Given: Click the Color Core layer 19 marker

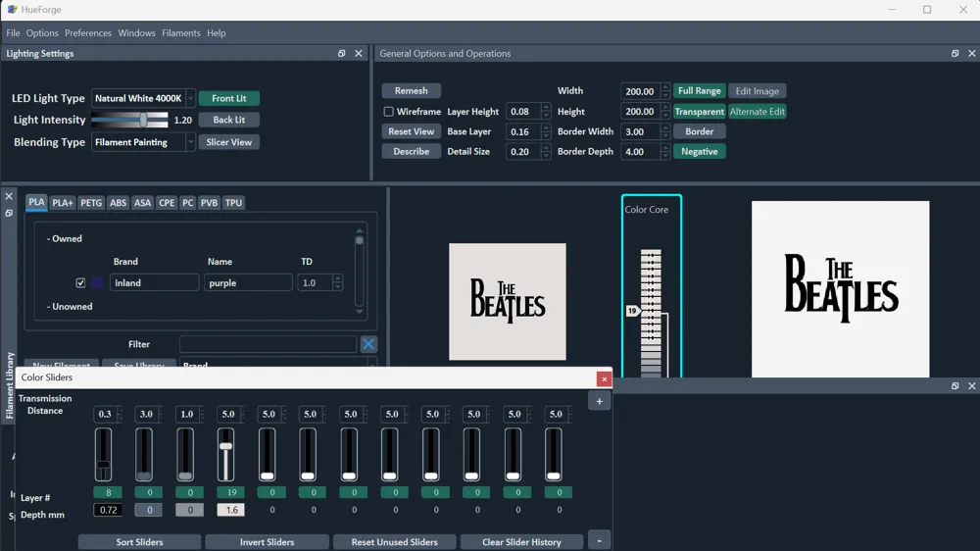Looking at the screenshot, I should click(632, 310).
